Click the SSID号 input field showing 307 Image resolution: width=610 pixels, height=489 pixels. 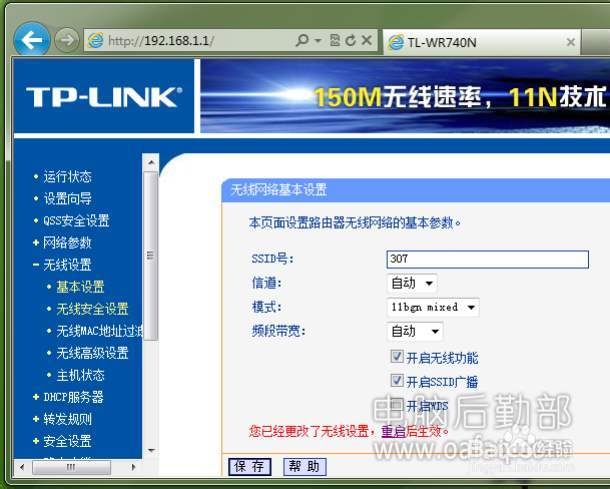click(x=487, y=259)
